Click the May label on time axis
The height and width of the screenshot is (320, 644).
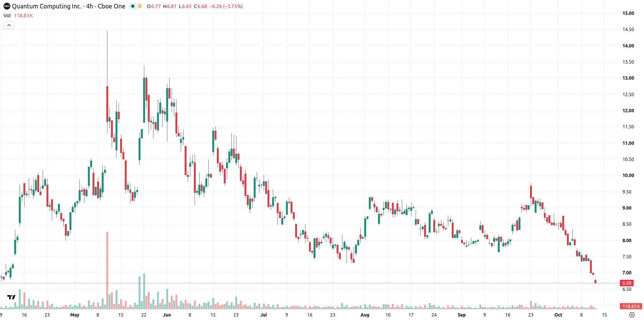click(x=75, y=315)
